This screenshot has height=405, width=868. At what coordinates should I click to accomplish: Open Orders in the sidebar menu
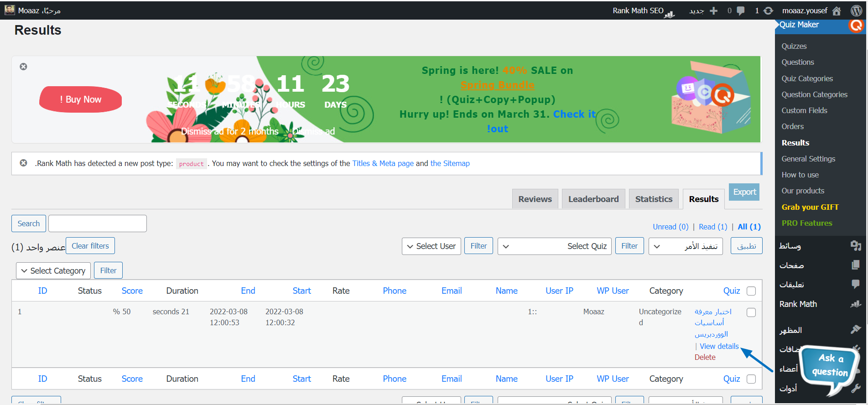click(793, 126)
